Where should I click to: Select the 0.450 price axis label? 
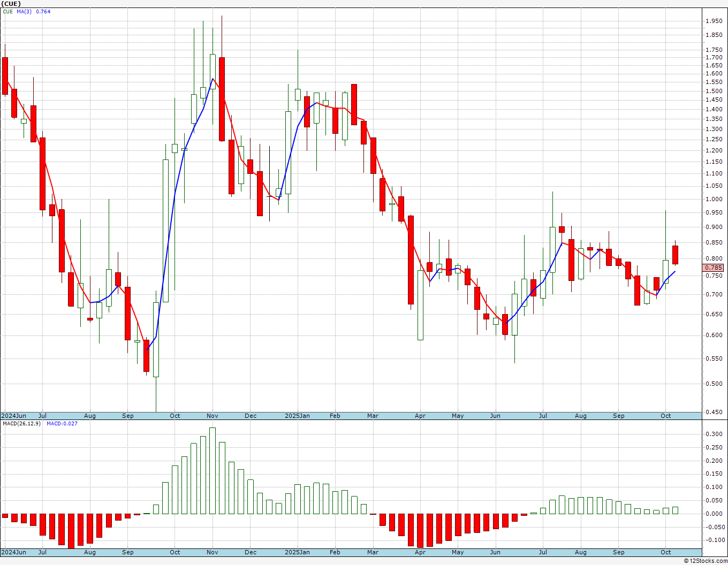click(x=714, y=412)
